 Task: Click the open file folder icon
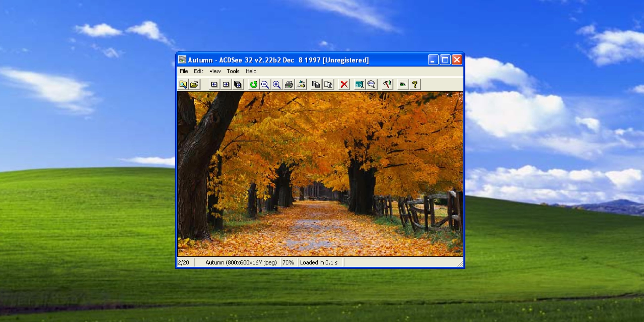tap(194, 84)
